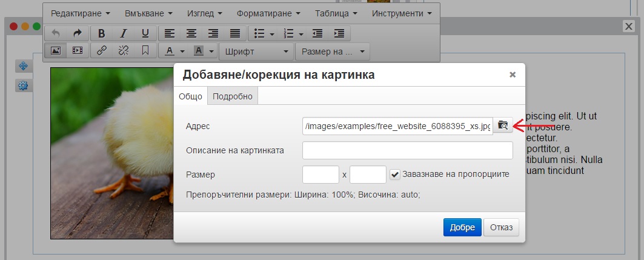Image resolution: width=644 pixels, height=260 pixels.
Task: Click the insert video toolbar icon
Action: (x=77, y=51)
